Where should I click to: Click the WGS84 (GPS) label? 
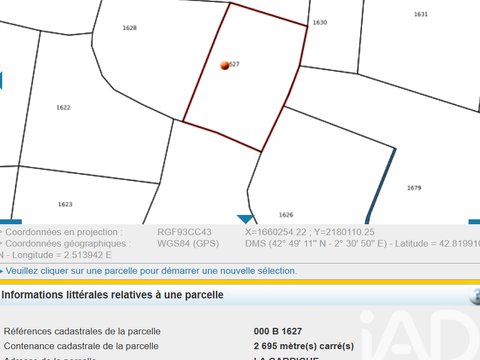point(188,243)
